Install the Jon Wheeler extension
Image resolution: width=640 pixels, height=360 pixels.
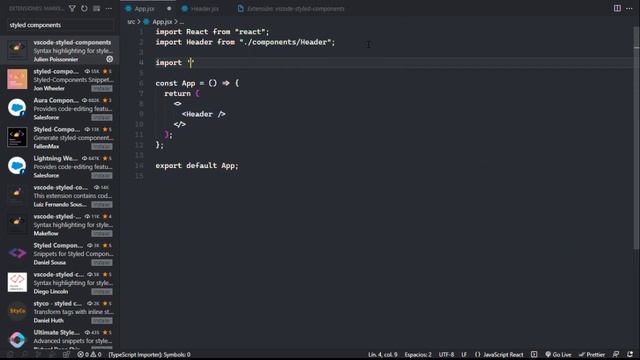point(102,88)
